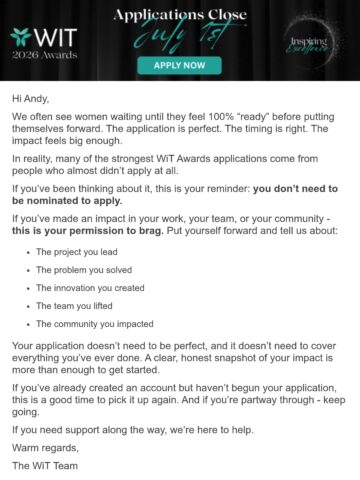The image size is (360, 480).
Task: Click the WIT butterfly logo icon
Action: 21,37
